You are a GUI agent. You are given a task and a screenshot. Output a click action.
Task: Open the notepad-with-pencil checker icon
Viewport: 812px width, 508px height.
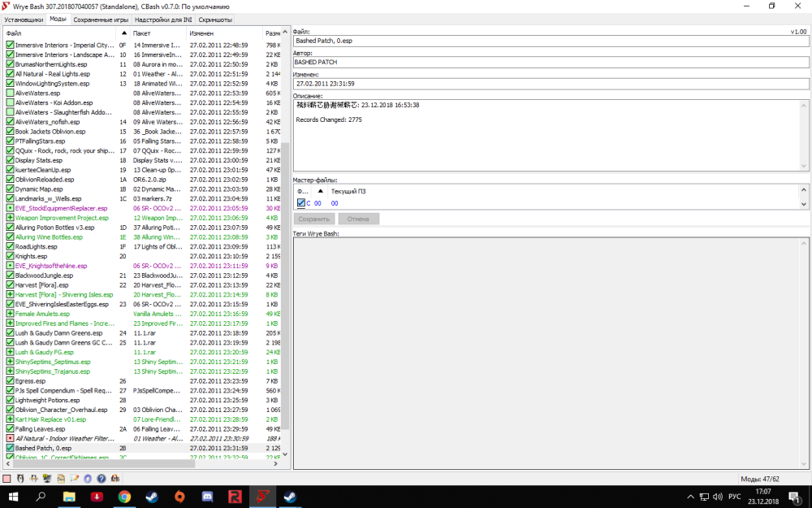pyautogui.click(x=74, y=479)
